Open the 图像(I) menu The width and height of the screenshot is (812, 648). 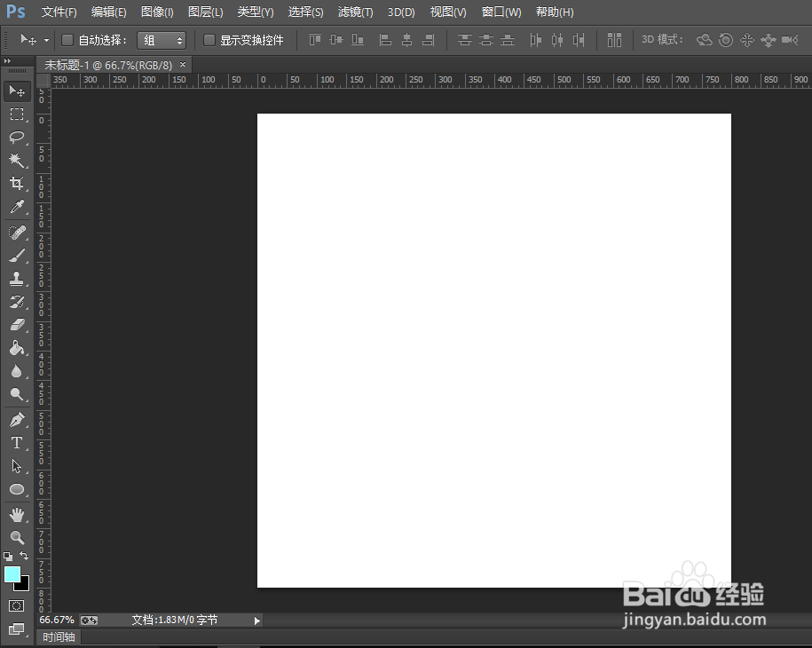pyautogui.click(x=157, y=12)
